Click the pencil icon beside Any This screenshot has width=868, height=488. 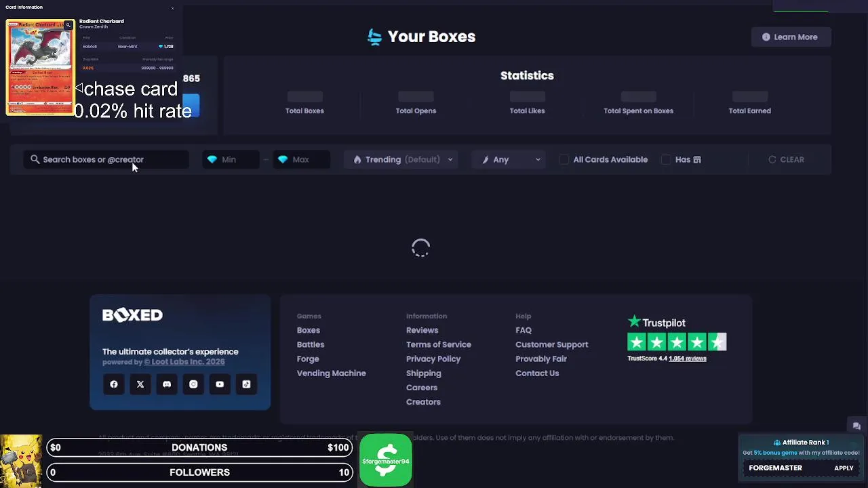coord(486,160)
